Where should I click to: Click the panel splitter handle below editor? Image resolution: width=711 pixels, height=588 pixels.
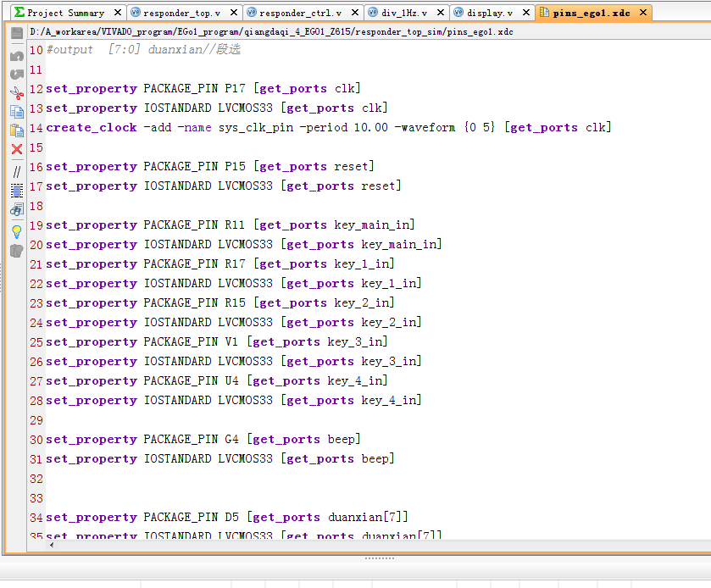pyautogui.click(x=379, y=558)
